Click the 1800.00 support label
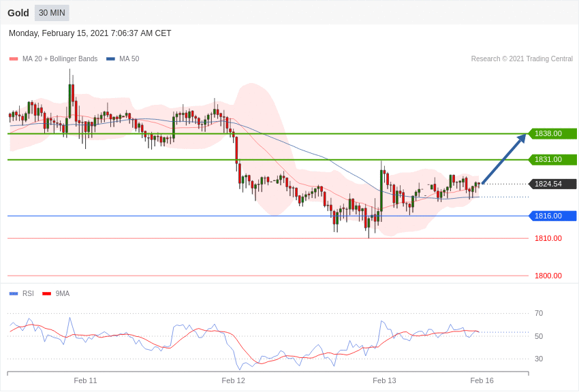The height and width of the screenshot is (392, 579). pos(548,276)
